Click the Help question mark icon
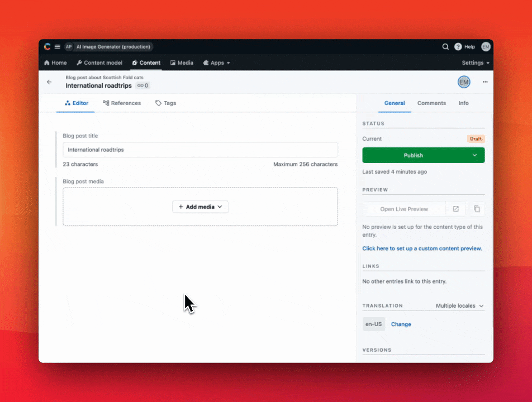This screenshot has height=402, width=532. (458, 47)
